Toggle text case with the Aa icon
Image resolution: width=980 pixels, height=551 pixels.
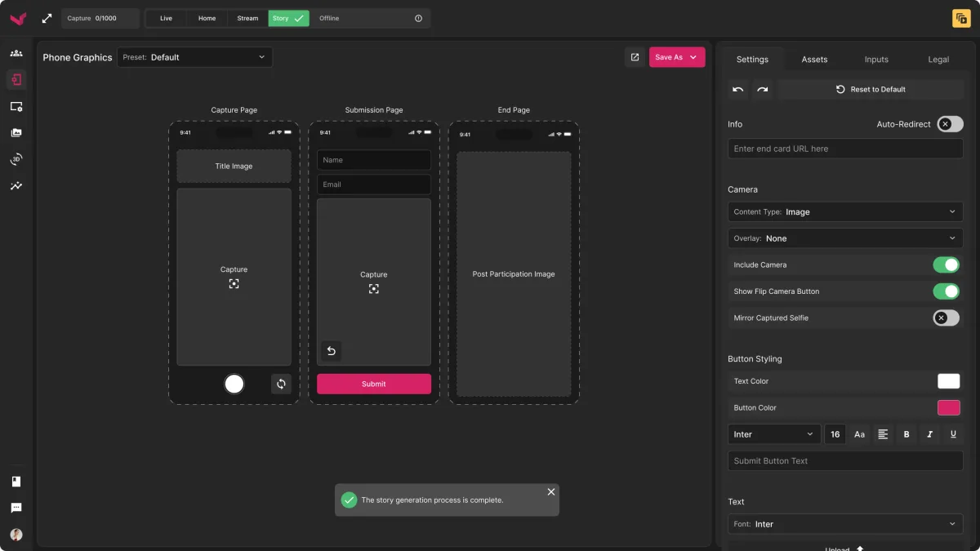coord(859,434)
